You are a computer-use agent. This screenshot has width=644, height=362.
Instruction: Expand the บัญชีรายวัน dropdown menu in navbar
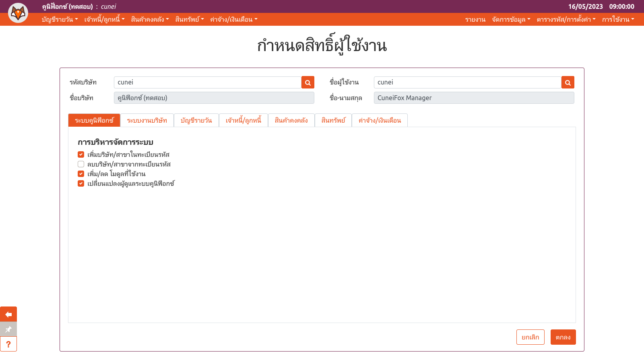coord(60,19)
